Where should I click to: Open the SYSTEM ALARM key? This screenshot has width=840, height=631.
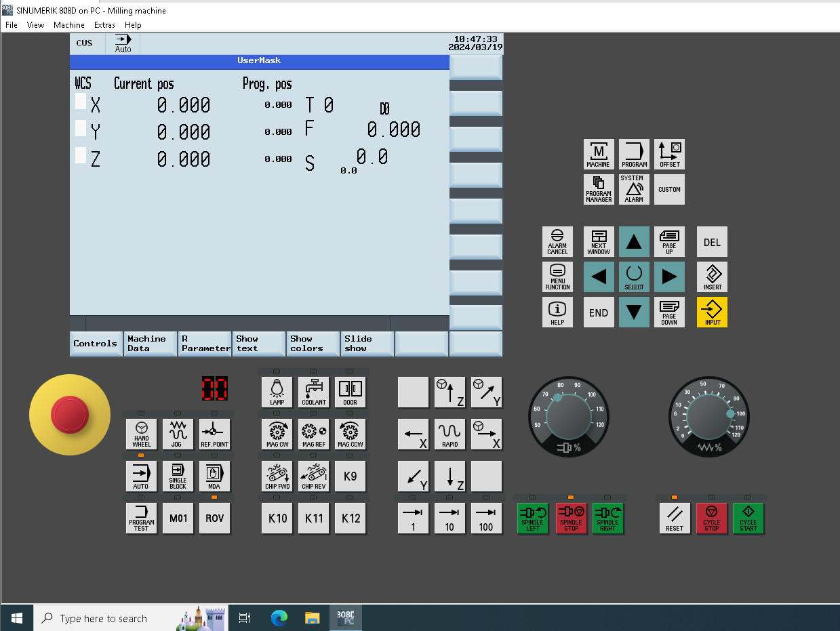click(634, 190)
